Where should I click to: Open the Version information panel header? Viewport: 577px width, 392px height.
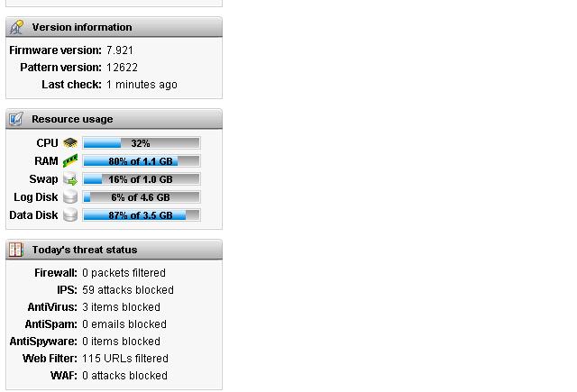coord(114,27)
